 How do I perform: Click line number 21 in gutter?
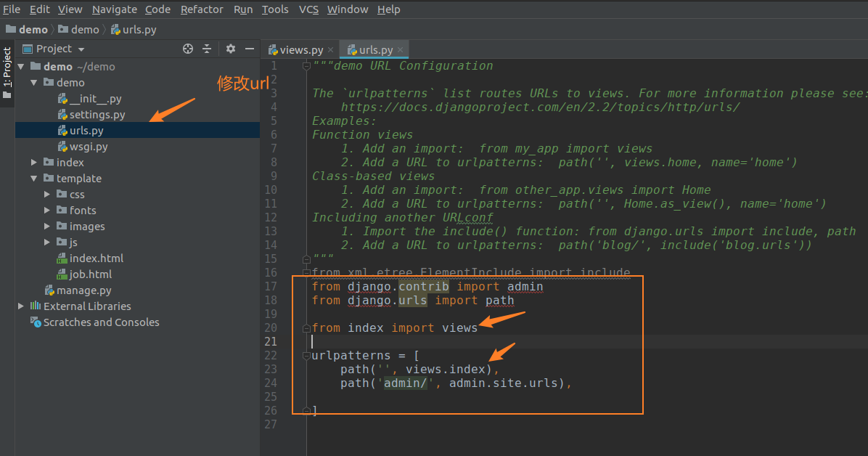pyautogui.click(x=271, y=342)
